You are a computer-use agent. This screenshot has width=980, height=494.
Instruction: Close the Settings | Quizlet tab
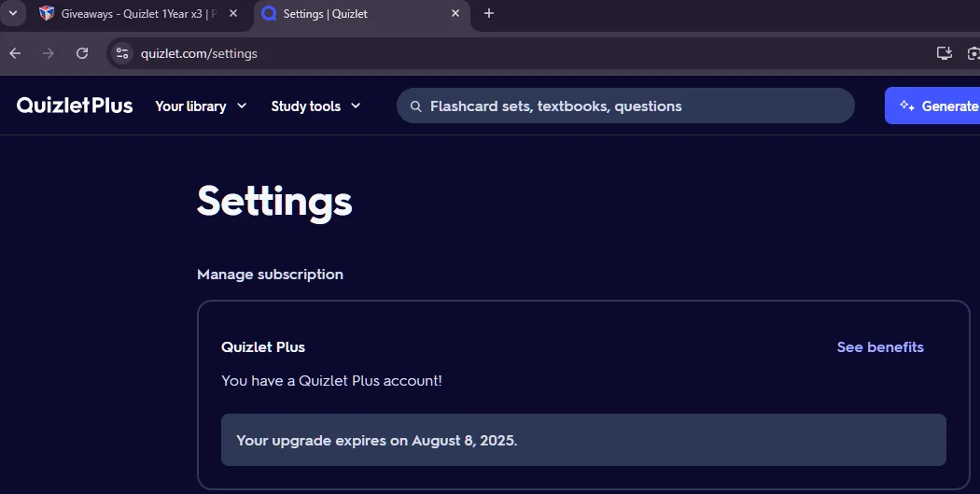[455, 13]
